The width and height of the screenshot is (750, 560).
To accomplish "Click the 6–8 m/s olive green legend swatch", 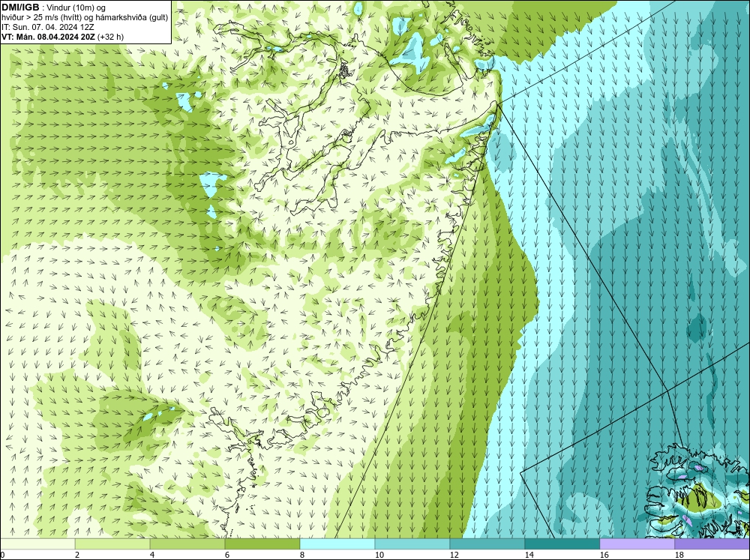I will (x=262, y=544).
